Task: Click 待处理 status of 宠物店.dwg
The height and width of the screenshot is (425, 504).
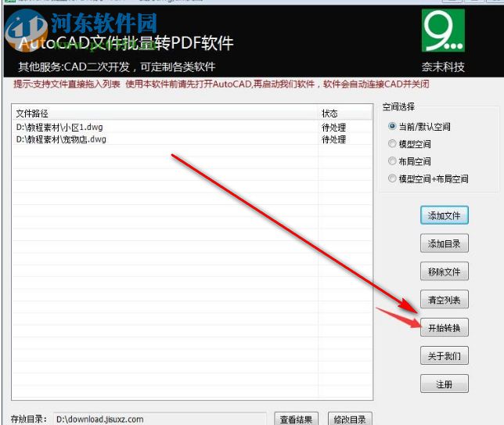Action: click(333, 139)
